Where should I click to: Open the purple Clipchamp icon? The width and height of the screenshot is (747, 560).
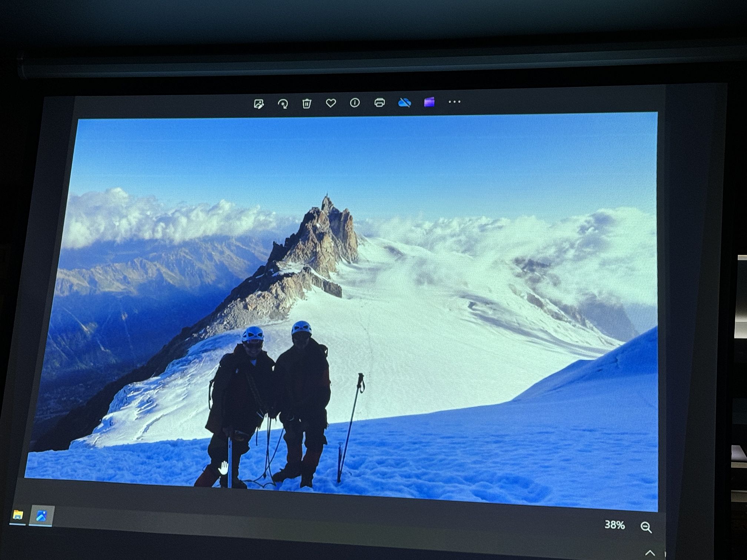429,102
